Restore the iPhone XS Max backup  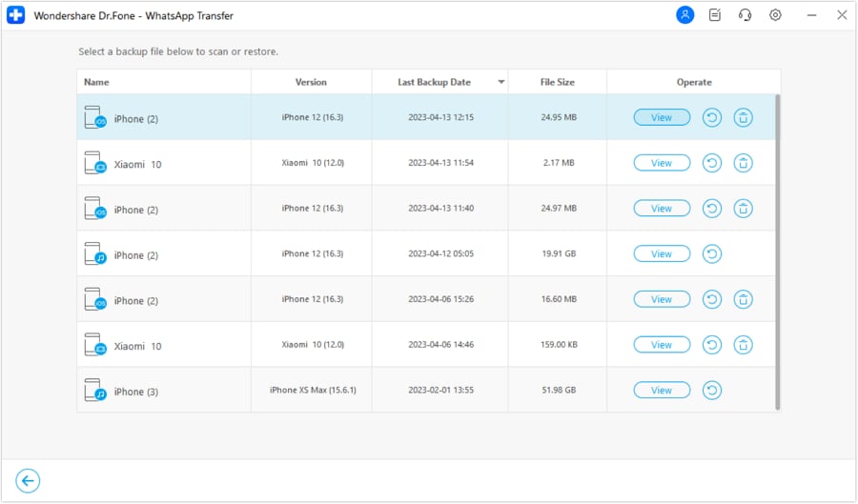[x=711, y=390]
